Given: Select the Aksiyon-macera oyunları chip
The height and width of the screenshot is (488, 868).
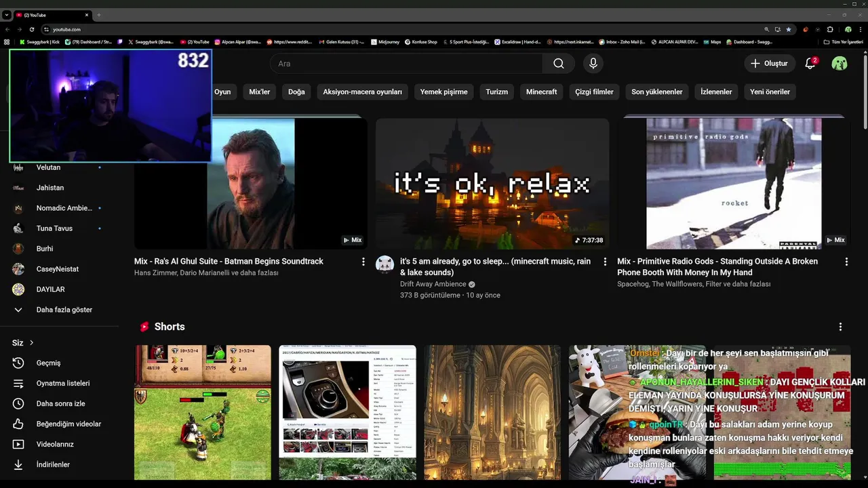Looking at the screenshot, I should click(x=363, y=91).
